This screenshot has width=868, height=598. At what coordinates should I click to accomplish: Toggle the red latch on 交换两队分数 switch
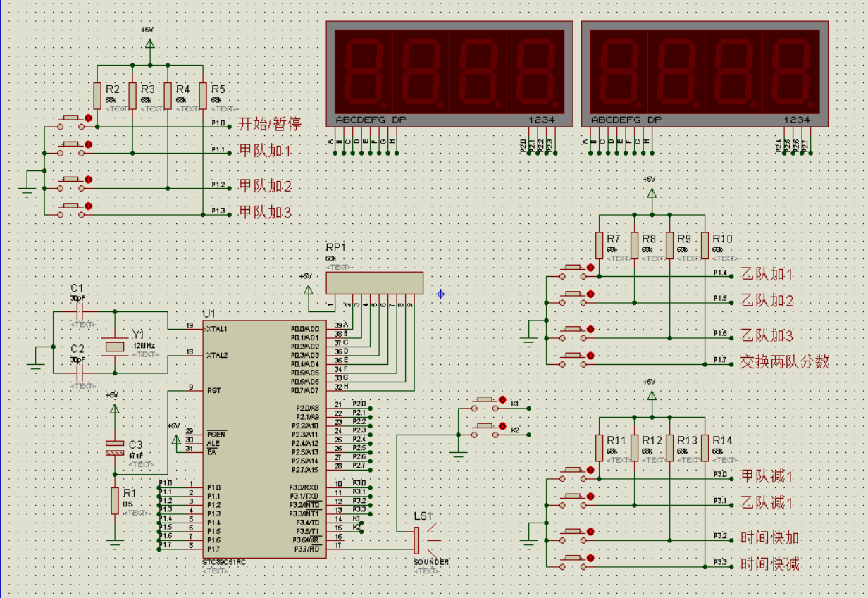click(590, 356)
